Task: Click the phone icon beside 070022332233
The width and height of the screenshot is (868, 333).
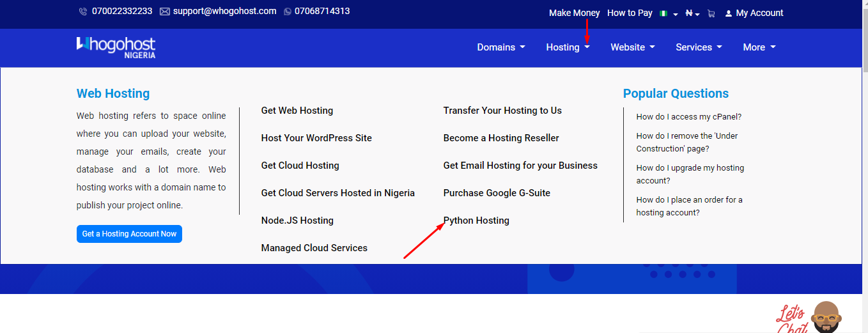Action: (x=83, y=12)
